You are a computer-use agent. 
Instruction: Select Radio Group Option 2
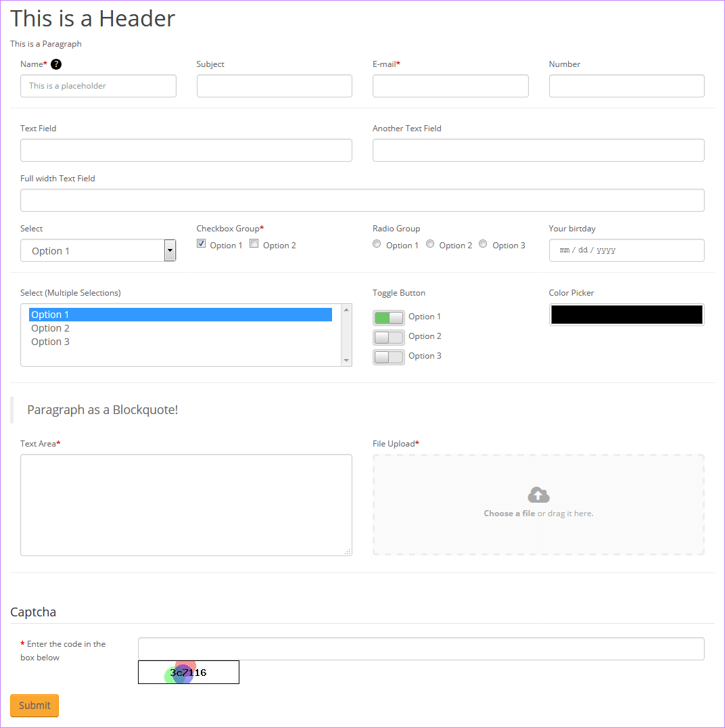tap(430, 244)
